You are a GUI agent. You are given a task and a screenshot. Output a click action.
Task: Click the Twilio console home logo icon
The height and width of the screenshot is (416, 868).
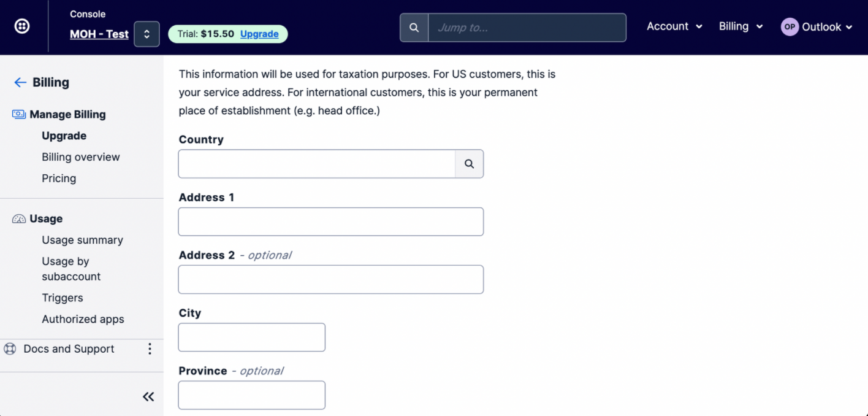[x=22, y=26]
